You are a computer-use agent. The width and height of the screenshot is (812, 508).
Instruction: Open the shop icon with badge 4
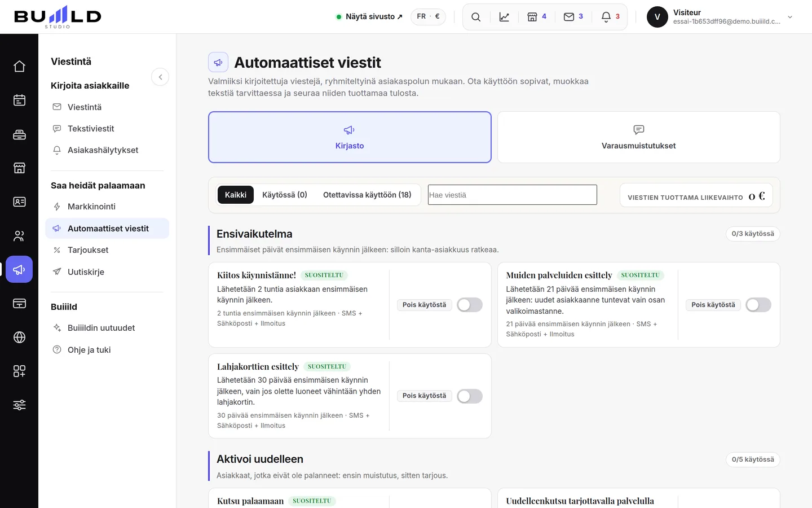click(537, 17)
